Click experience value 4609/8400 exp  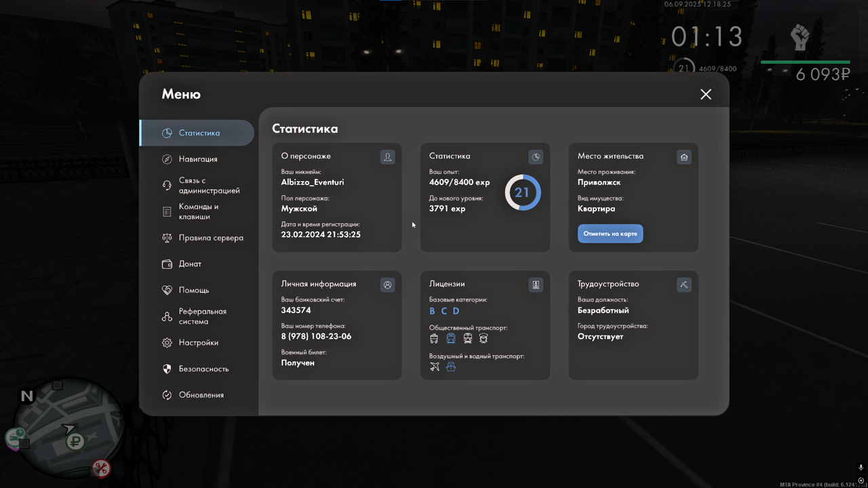click(x=459, y=182)
